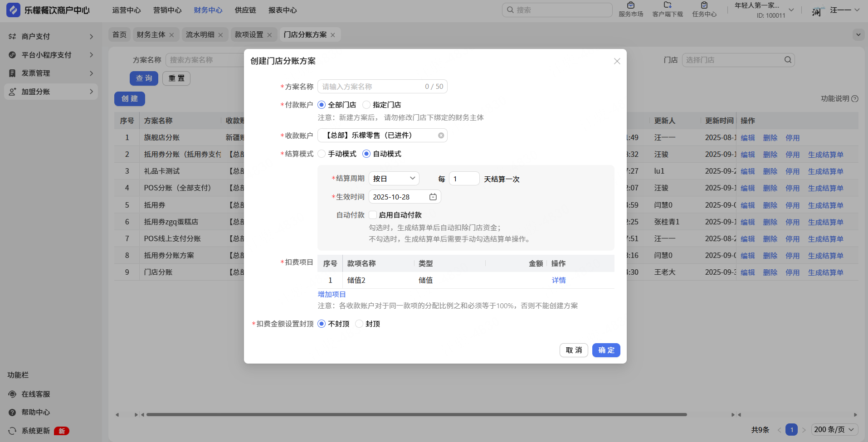
Task: Click the calendar icon in 生效时间 field
Action: [433, 197]
